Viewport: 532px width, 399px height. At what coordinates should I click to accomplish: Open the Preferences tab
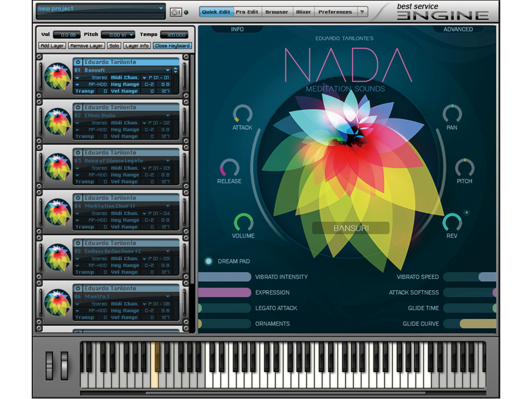(x=335, y=12)
